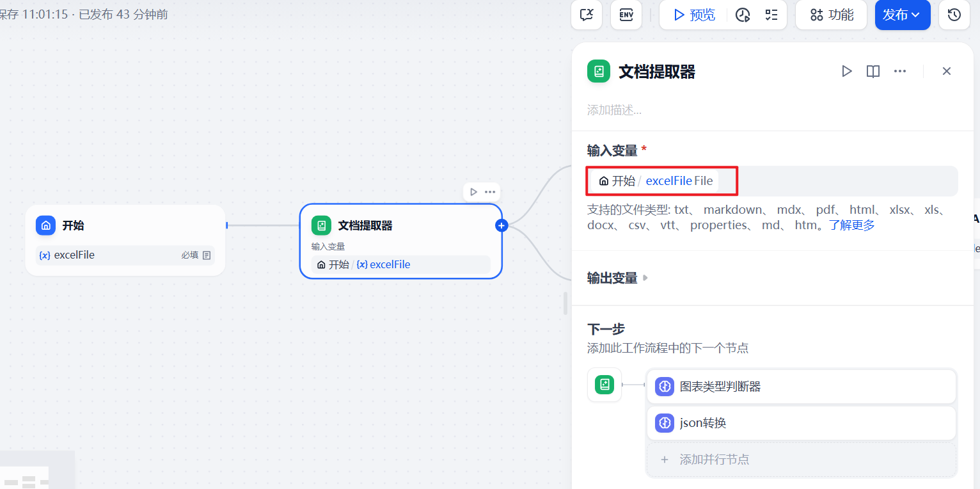
Task: Click play icon above the 文档提取器 node
Action: [x=473, y=192]
